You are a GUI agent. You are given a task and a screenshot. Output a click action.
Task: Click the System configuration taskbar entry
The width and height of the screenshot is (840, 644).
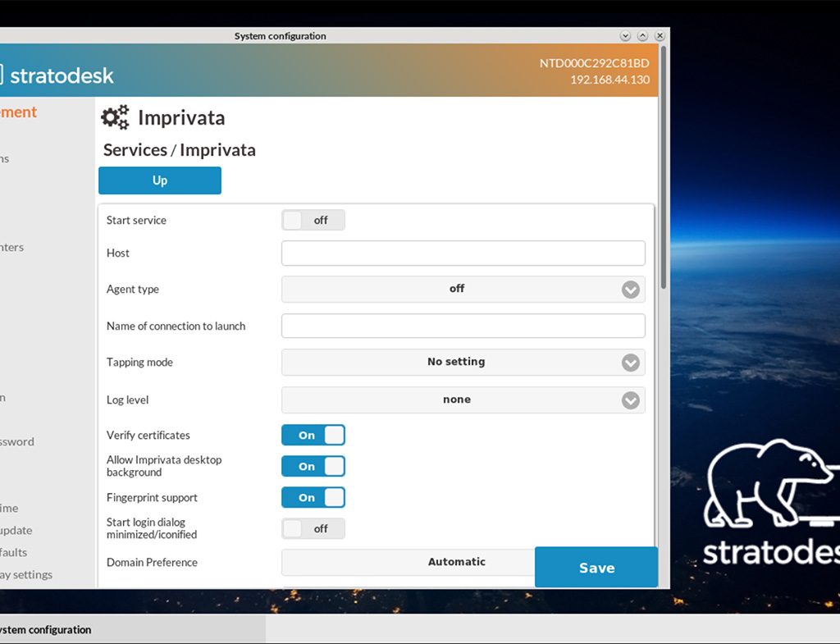tap(132, 629)
